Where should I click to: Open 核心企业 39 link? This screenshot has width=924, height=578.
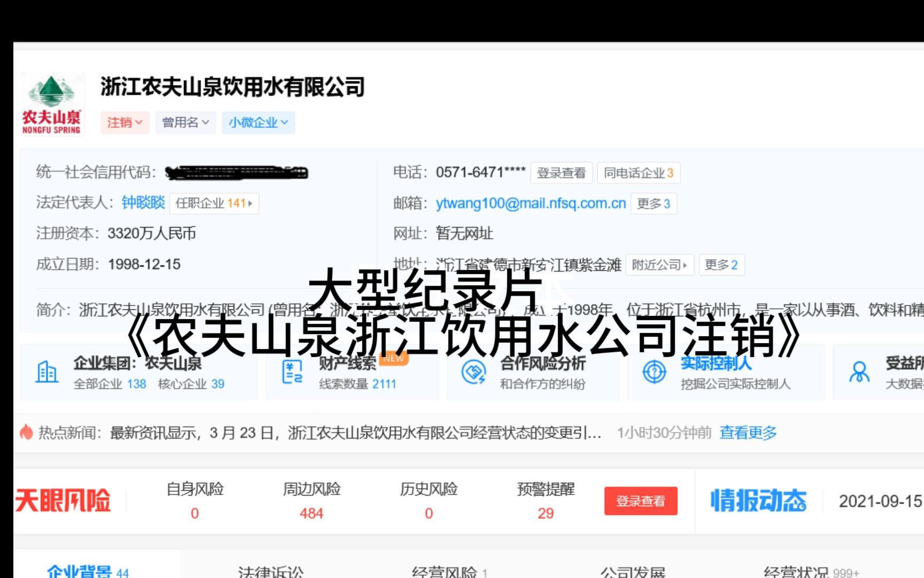pos(191,384)
